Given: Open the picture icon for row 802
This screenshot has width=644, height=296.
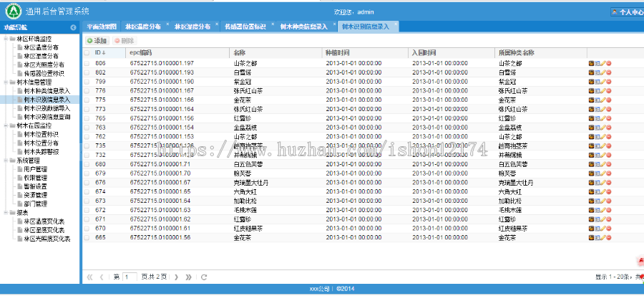Looking at the screenshot, I should (x=592, y=72).
